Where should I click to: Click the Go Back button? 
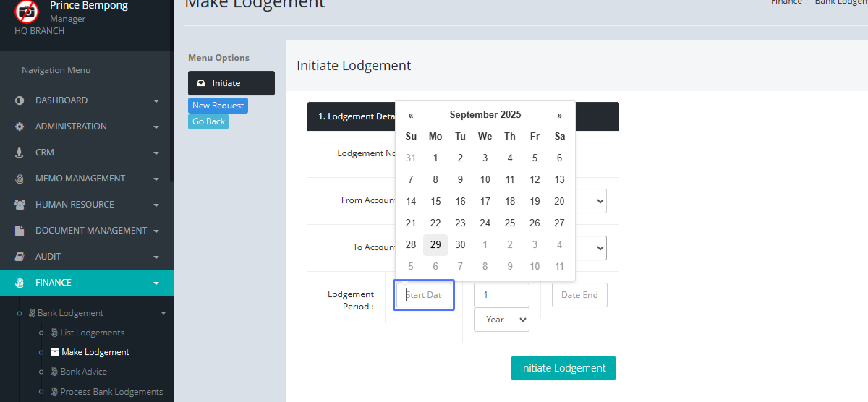[x=208, y=121]
